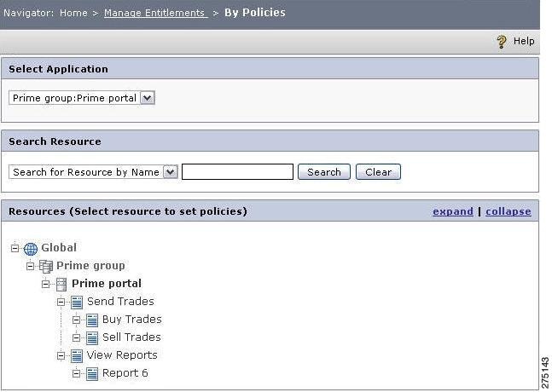
Task: Click the Prime portal application icon
Action: coord(61,285)
